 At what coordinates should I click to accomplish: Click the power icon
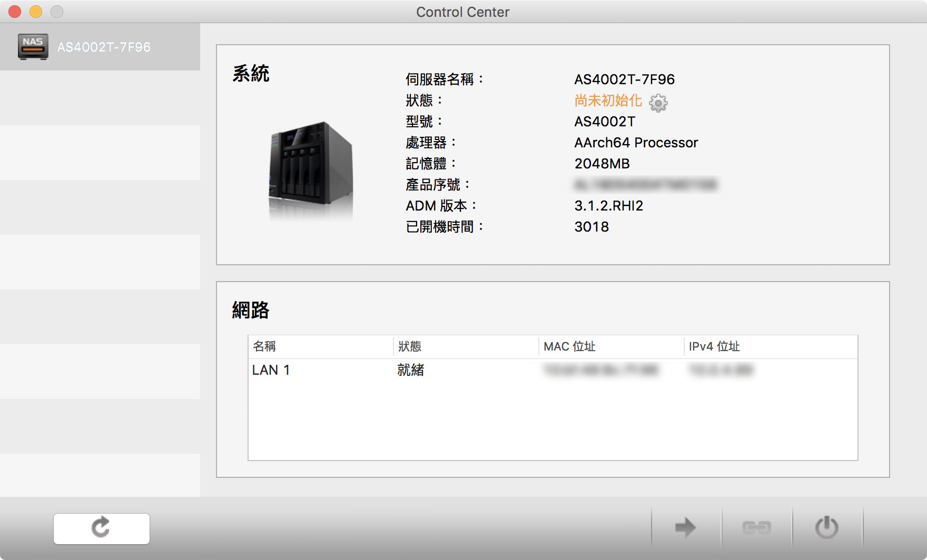click(x=826, y=527)
